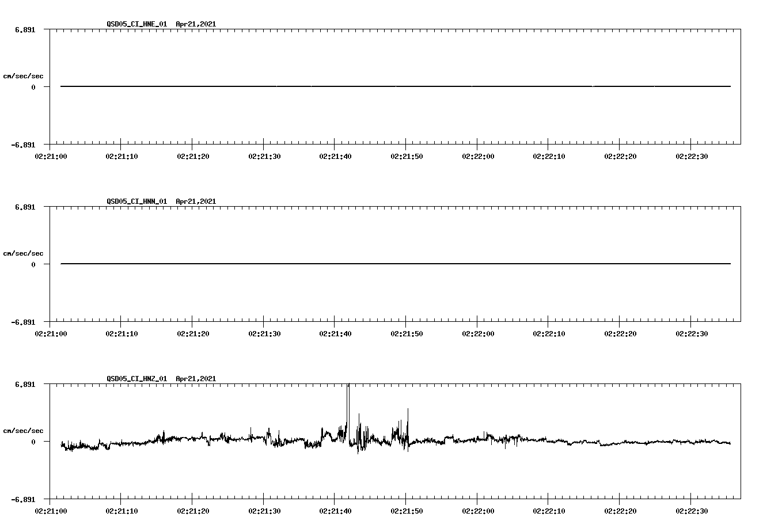Click the 02:21:00 time label on top axis
The image size is (782, 532).
click(x=52, y=155)
